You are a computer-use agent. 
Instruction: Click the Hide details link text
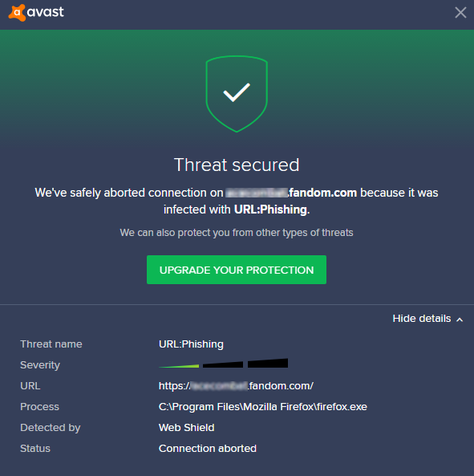[422, 319]
